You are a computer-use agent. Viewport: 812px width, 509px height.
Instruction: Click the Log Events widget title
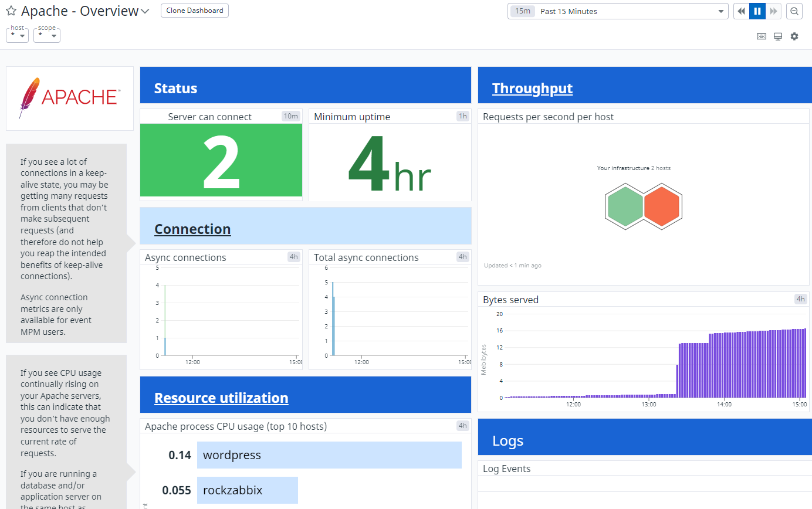[506, 469]
